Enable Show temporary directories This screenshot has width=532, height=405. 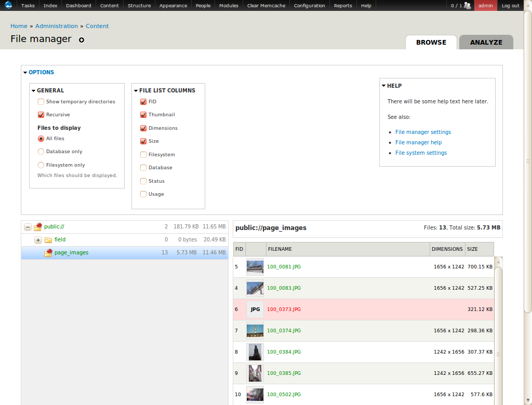click(41, 102)
